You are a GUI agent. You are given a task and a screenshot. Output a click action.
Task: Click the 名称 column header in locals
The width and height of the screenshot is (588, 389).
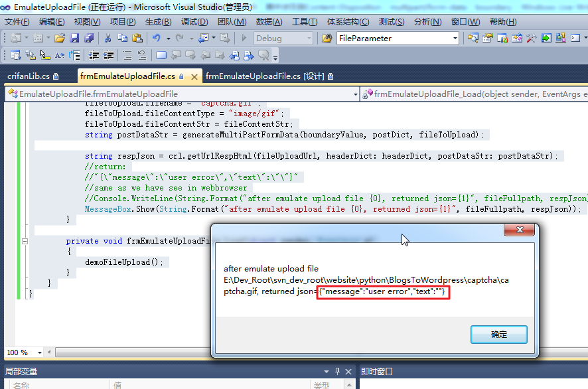[x=58, y=385]
